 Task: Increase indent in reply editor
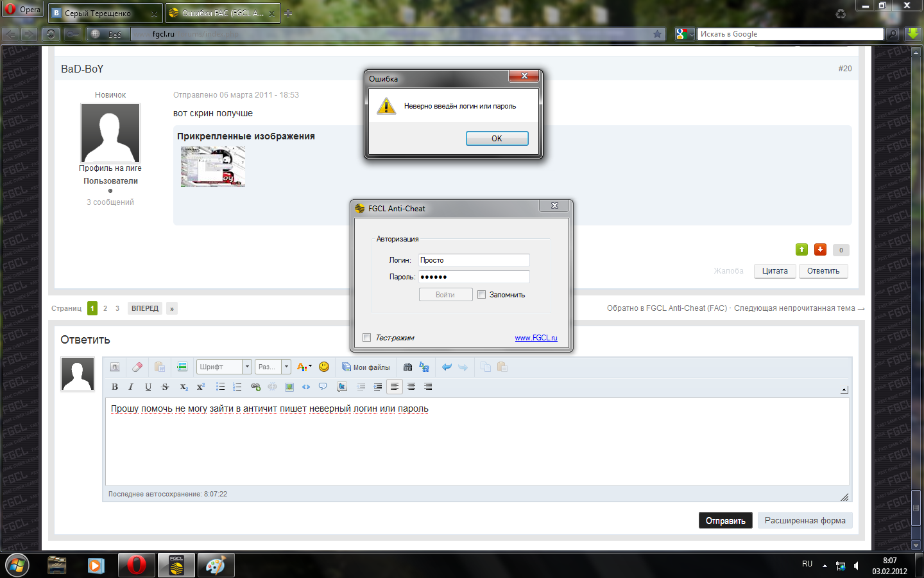coord(378,387)
